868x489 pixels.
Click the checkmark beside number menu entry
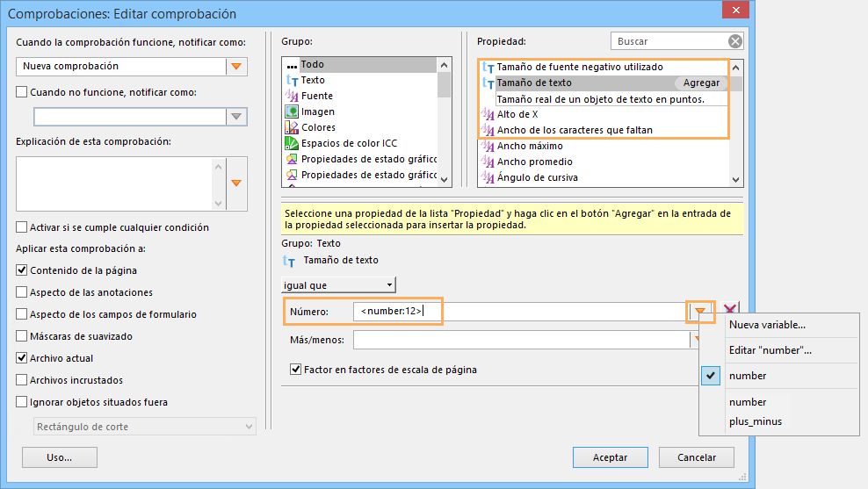coord(711,376)
